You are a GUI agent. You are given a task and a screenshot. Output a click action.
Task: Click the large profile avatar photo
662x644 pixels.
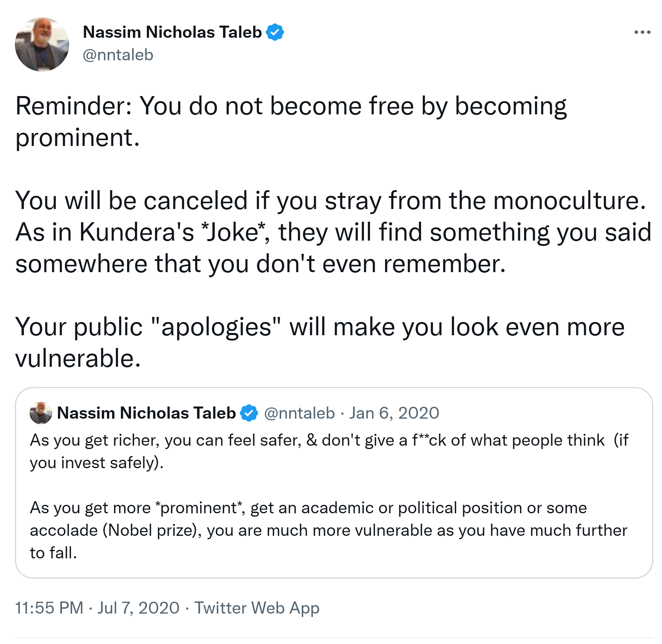[x=42, y=44]
